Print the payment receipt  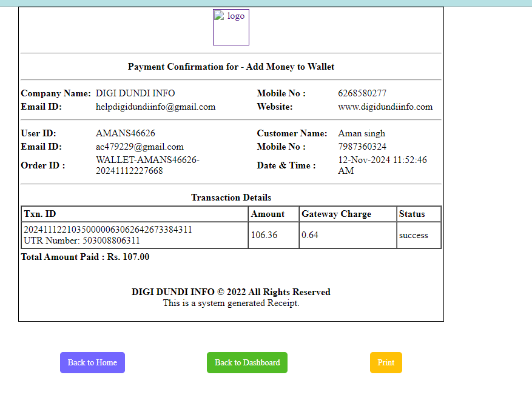[x=386, y=362]
